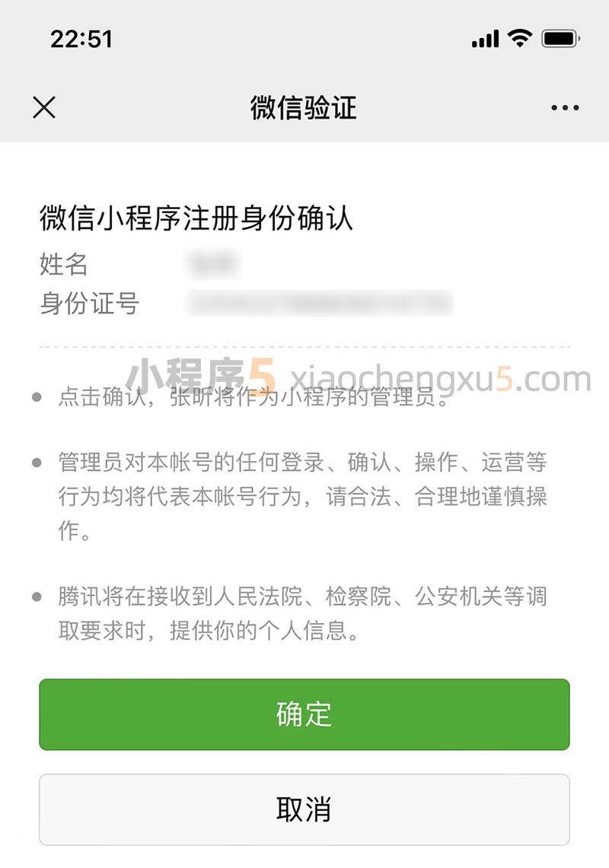Tap the 小程序5 watermark logo
609x868 pixels.
click(201, 377)
